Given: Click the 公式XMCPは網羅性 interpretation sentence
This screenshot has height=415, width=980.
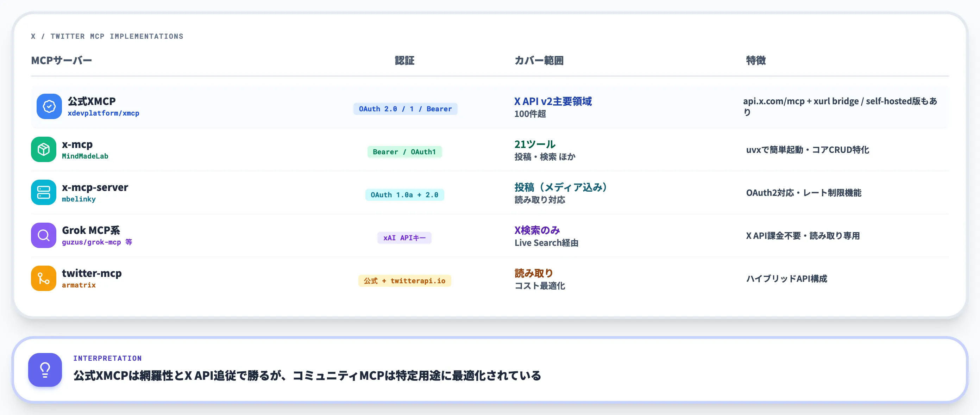Looking at the screenshot, I should (x=307, y=376).
